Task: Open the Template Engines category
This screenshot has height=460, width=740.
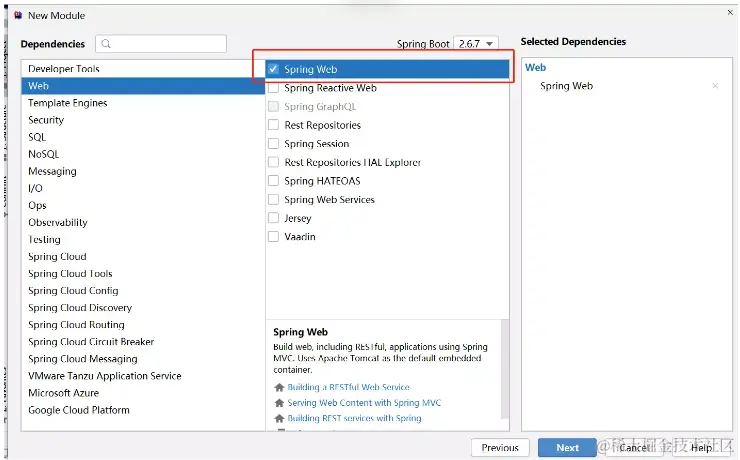Action: point(143,103)
